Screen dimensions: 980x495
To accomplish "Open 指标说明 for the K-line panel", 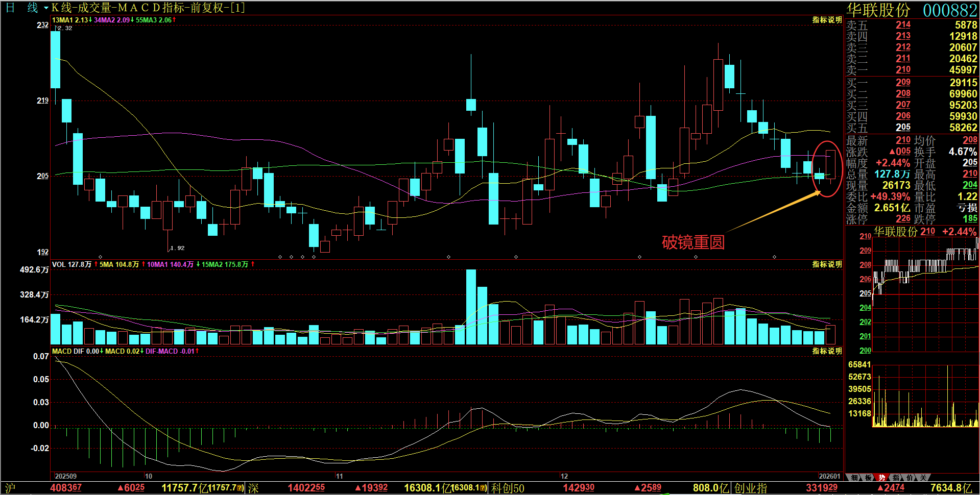I will coord(827,20).
